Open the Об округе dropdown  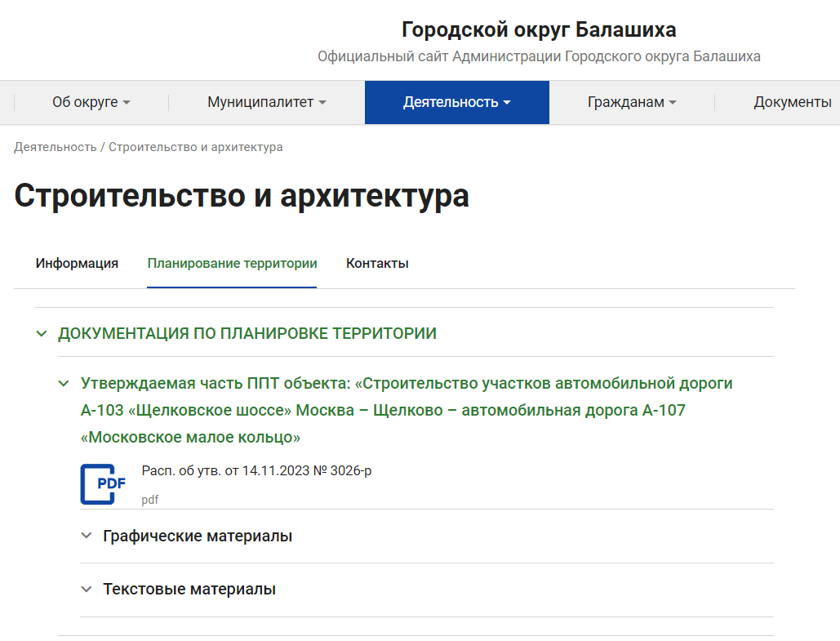[90, 101]
